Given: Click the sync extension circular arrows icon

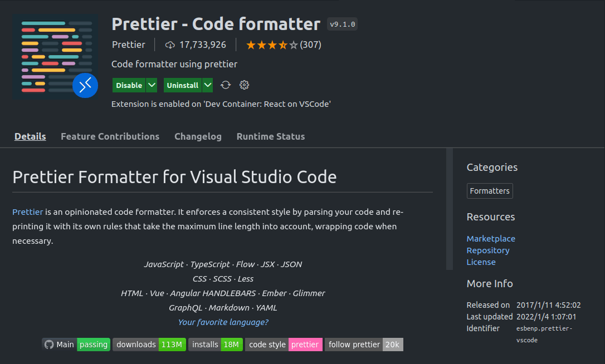Looking at the screenshot, I should point(226,85).
